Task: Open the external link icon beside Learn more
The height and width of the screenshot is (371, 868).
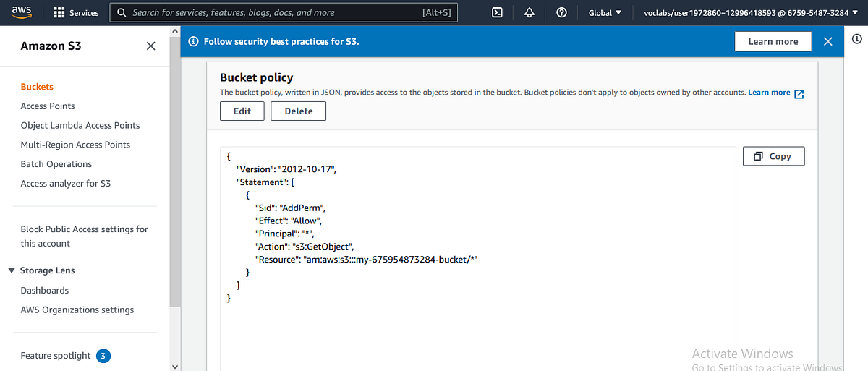Action: 799,93
